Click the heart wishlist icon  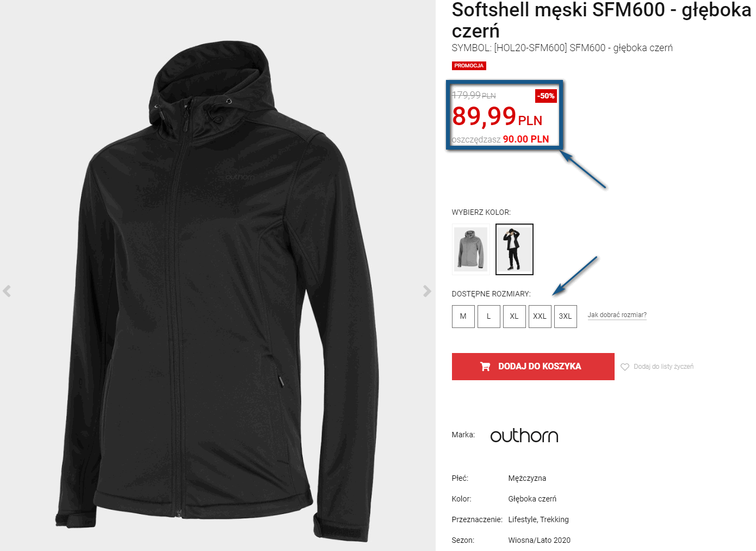(x=625, y=367)
